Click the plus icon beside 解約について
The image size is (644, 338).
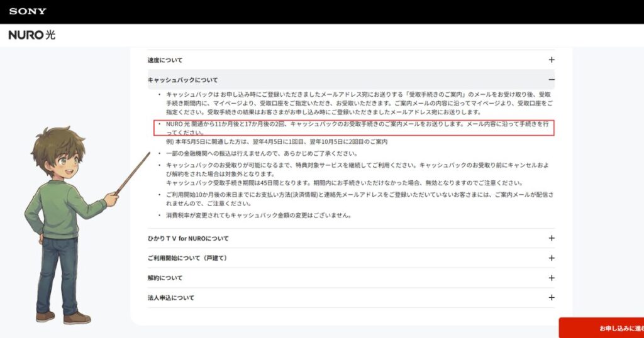click(x=552, y=278)
